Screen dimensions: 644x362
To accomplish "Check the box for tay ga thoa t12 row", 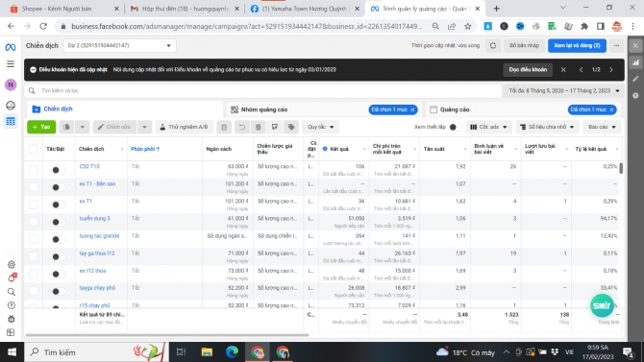I will [x=34, y=256].
